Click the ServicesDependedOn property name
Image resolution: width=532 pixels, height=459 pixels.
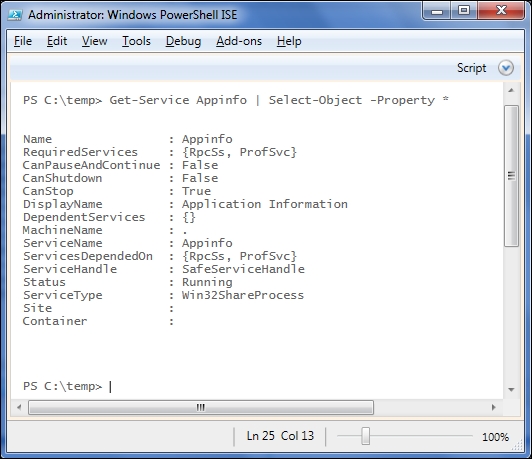(x=88, y=256)
